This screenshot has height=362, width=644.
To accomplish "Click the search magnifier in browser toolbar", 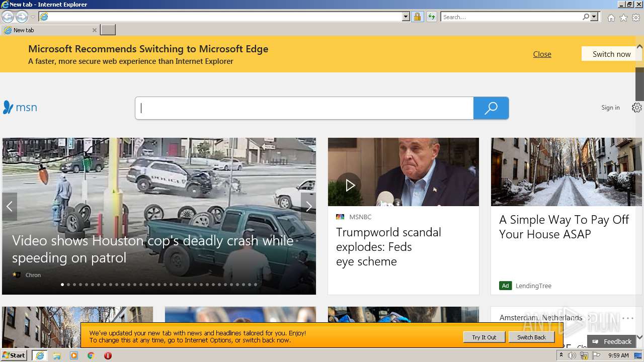I will click(x=586, y=17).
